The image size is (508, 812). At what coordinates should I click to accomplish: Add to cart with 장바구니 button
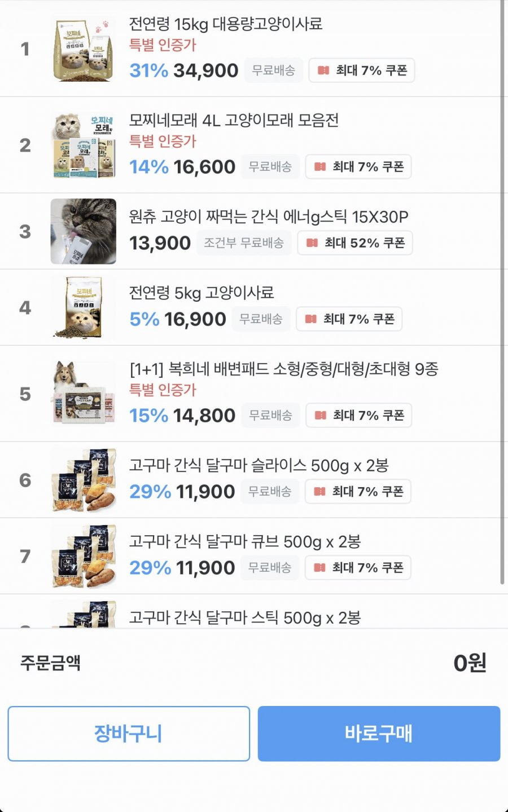pos(129,734)
